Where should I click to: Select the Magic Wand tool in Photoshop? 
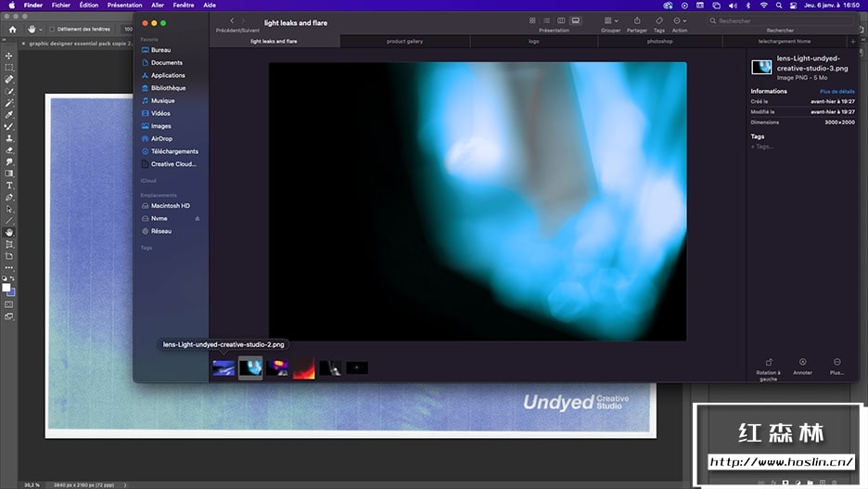coord(9,103)
